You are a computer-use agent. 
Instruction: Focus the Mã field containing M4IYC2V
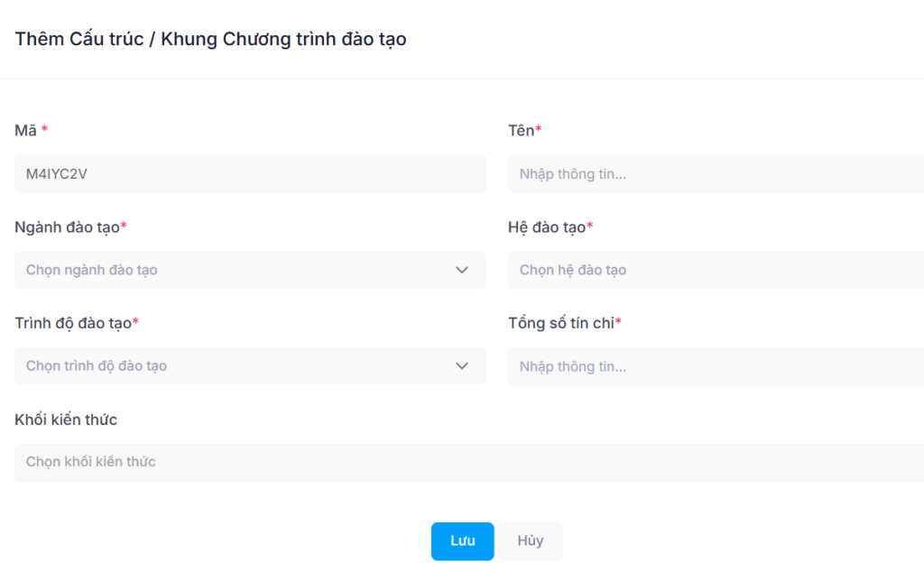pos(251,174)
